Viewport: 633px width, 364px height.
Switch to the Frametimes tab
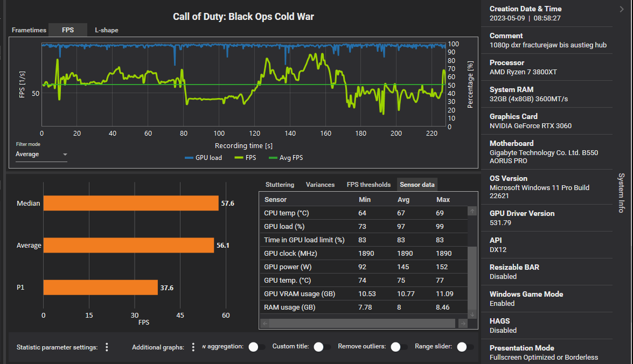[x=29, y=30]
